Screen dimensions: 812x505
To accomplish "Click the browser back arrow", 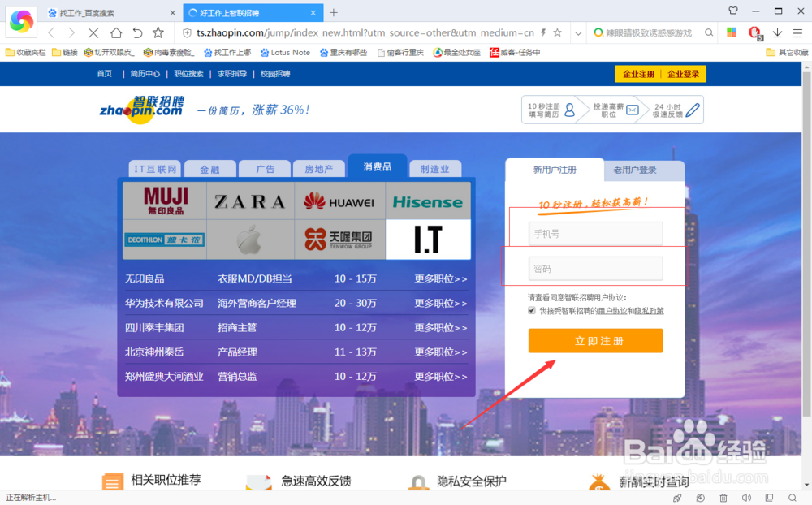I will click(x=51, y=33).
